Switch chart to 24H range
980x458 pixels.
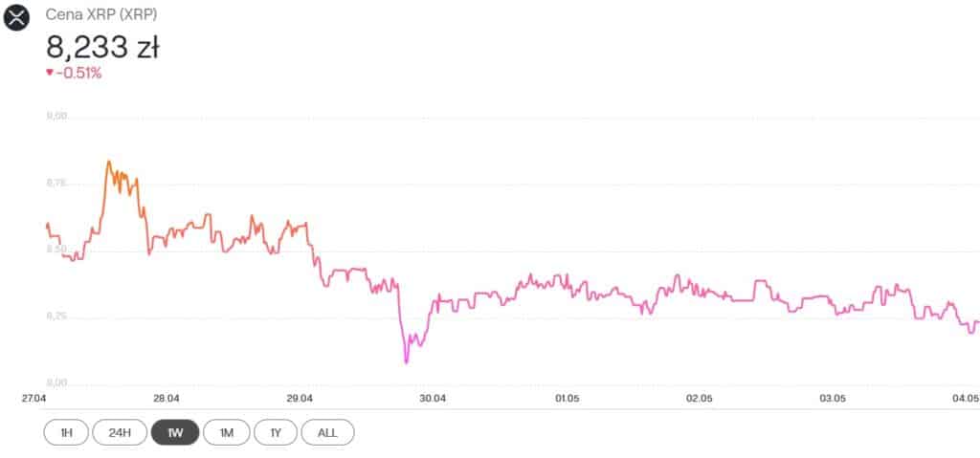[x=120, y=432]
